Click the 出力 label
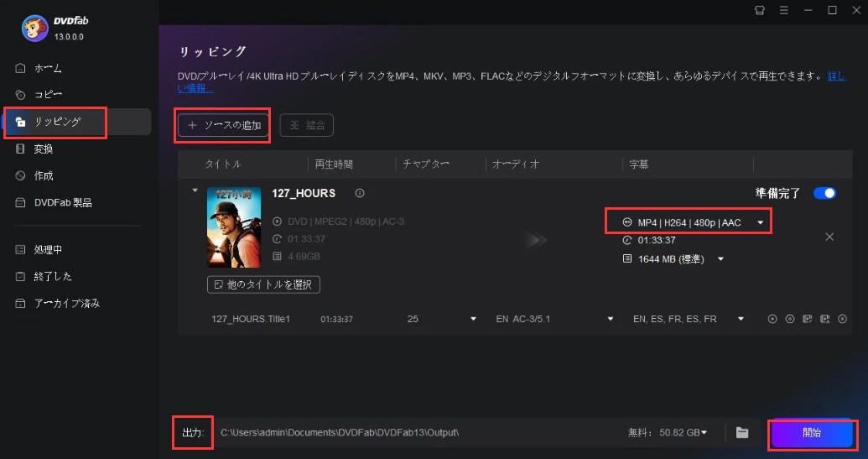868x459 pixels. (193, 432)
